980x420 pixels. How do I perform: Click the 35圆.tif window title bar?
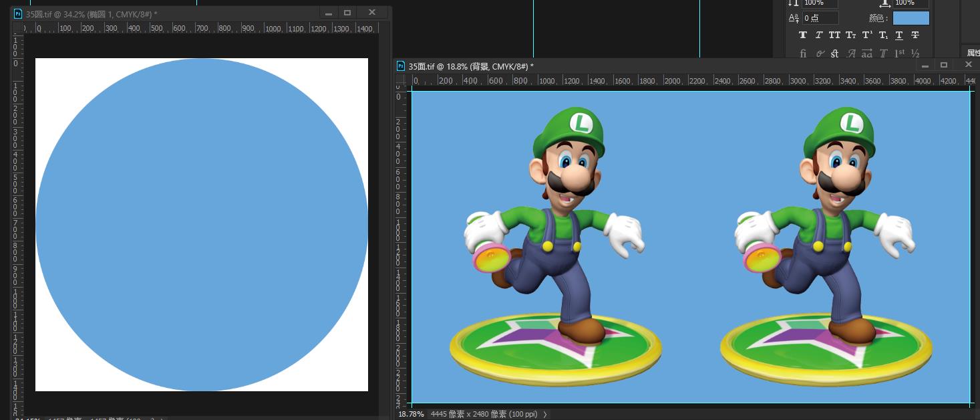(x=200, y=13)
